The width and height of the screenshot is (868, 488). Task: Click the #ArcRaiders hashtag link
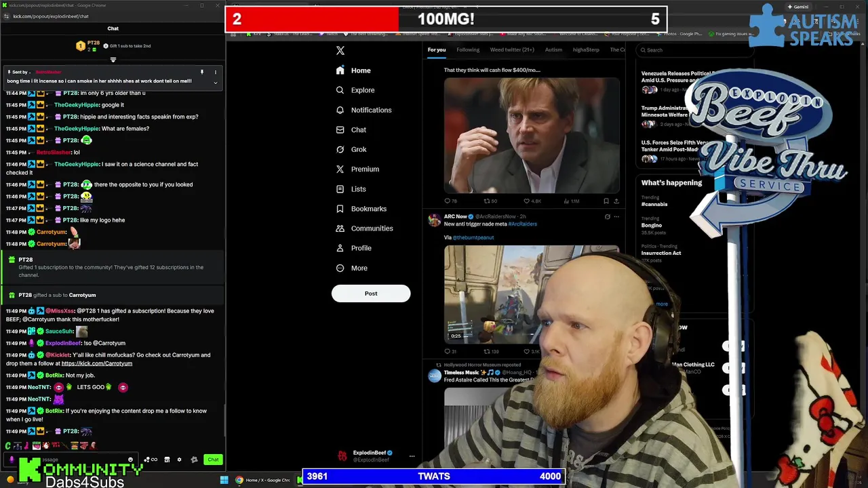coord(522,224)
